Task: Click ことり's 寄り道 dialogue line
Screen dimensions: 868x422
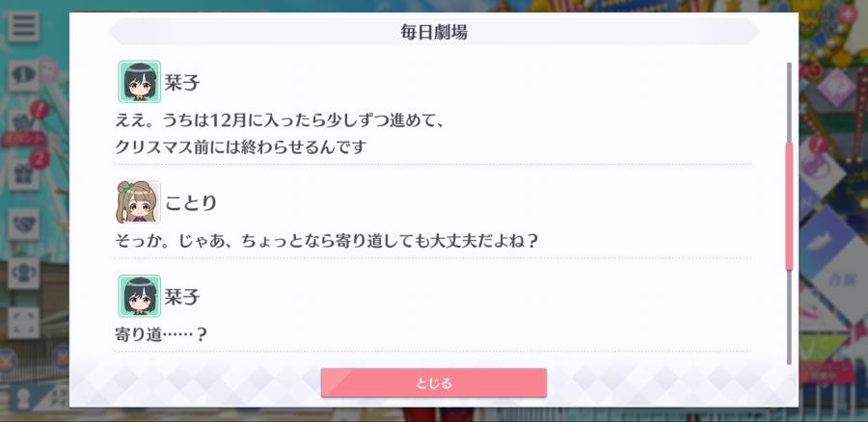Action: 327,241
